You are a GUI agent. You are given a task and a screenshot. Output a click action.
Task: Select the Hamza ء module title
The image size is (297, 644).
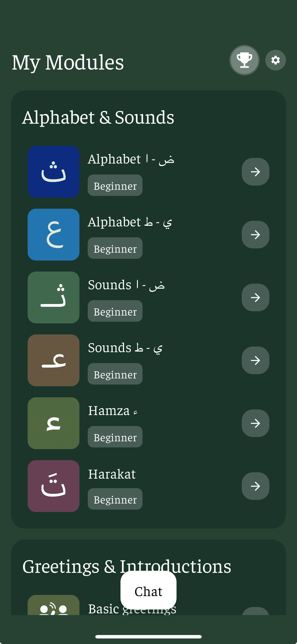[x=113, y=411]
